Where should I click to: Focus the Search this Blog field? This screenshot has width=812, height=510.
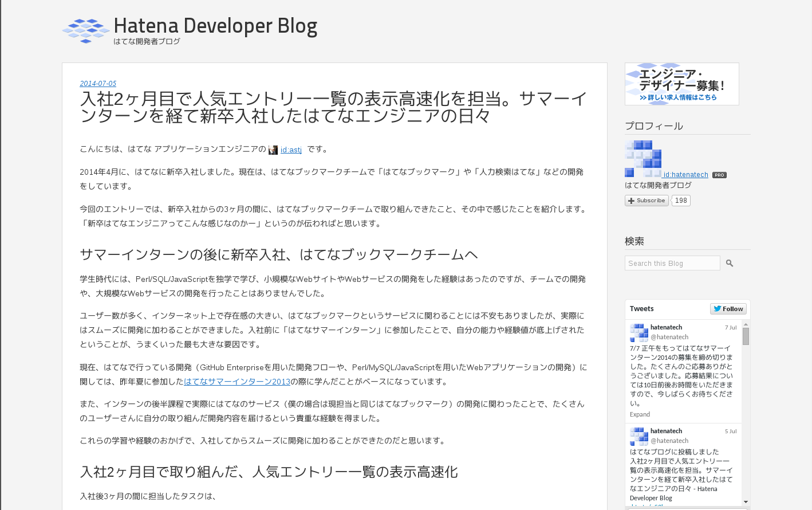(x=672, y=263)
